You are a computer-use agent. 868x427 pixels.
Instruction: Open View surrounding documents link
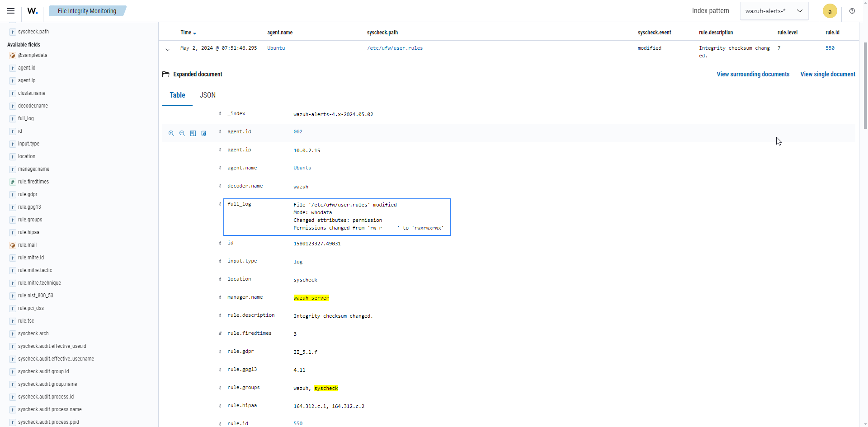[x=753, y=75]
